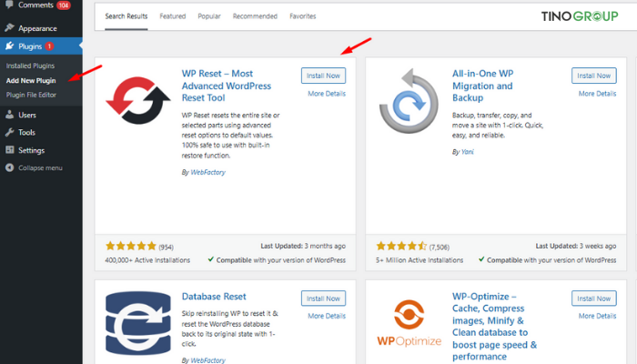Install the WP-Optimize plugin now
The width and height of the screenshot is (637, 364).
click(x=594, y=298)
